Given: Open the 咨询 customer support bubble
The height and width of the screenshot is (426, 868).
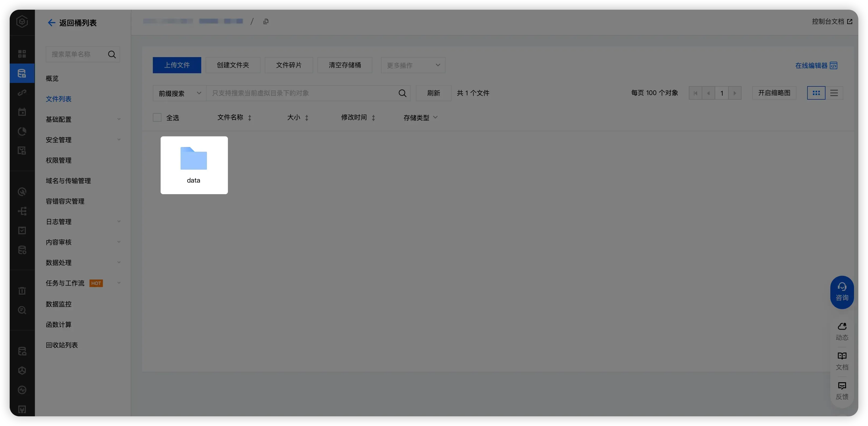Looking at the screenshot, I should pos(842,292).
